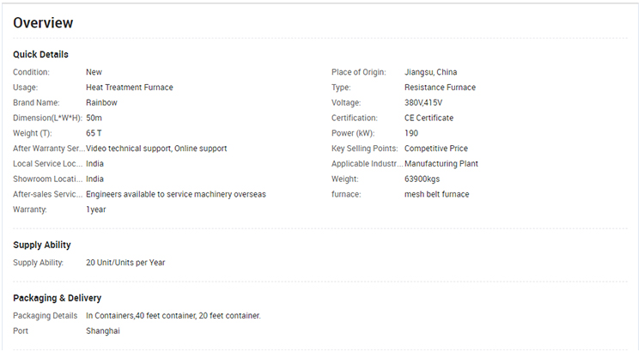The height and width of the screenshot is (352, 644).
Task: Click the CE Certificate value
Action: click(x=428, y=118)
